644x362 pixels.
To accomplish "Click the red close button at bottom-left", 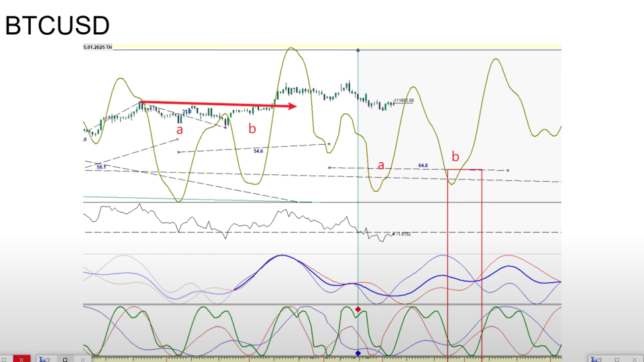I will [21, 359].
